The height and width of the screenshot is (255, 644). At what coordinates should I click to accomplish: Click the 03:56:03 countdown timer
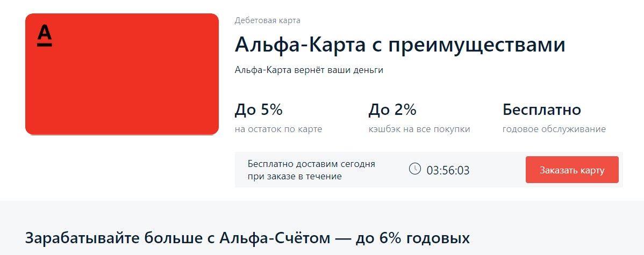[448, 171]
